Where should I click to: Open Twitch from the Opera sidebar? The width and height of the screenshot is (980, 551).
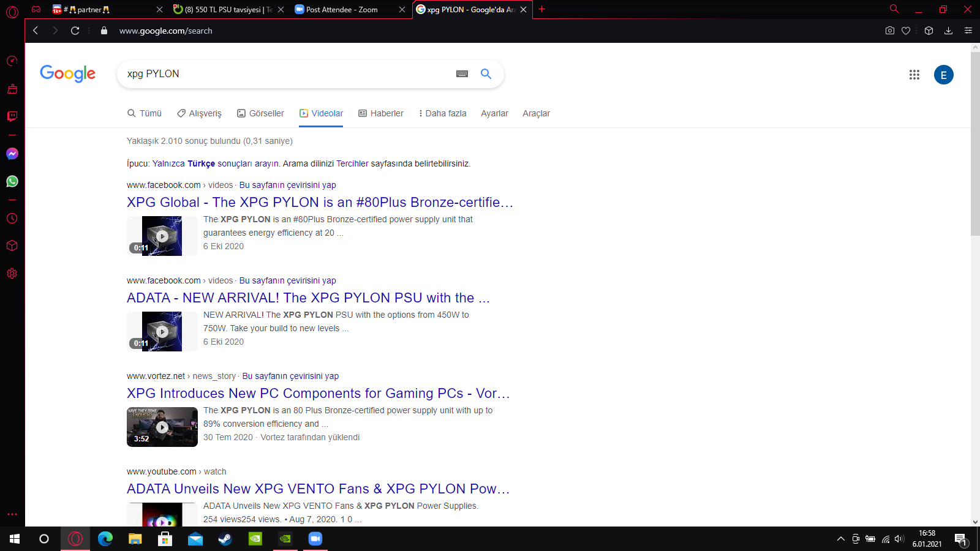pos(12,116)
